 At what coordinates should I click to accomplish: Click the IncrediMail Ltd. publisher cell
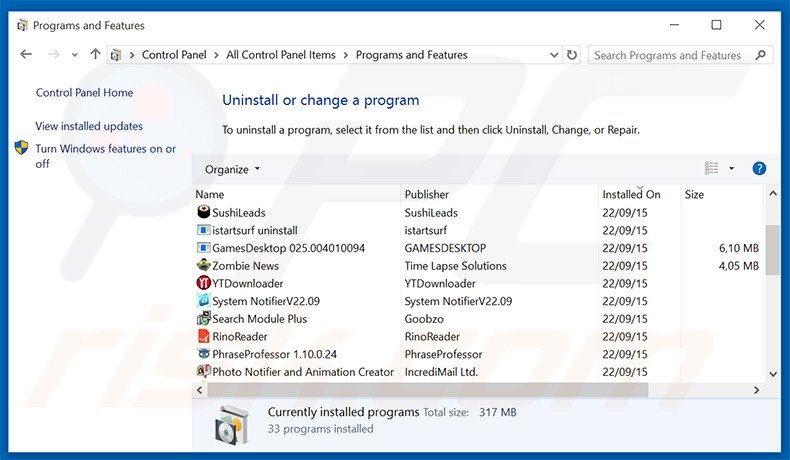point(441,372)
